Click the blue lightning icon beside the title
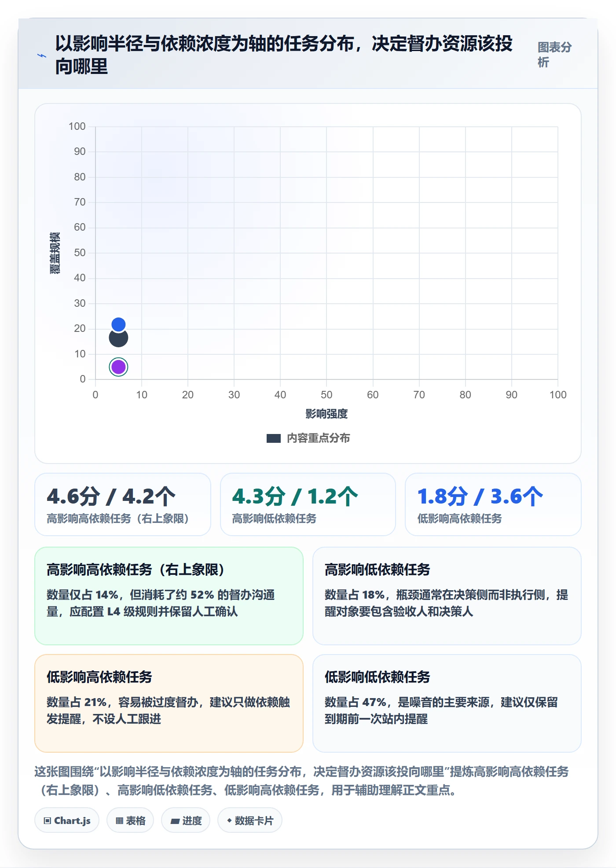The width and height of the screenshot is (616, 868). coord(41,55)
